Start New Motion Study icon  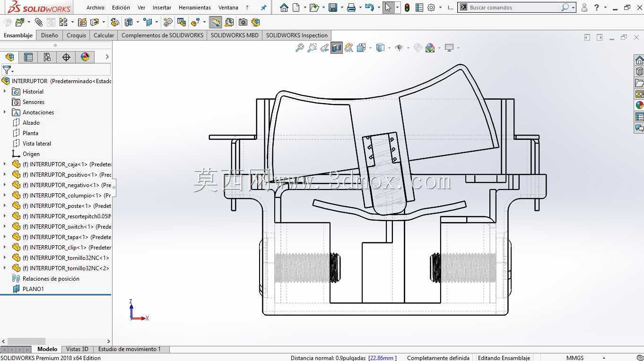pyautogui.click(x=168, y=22)
